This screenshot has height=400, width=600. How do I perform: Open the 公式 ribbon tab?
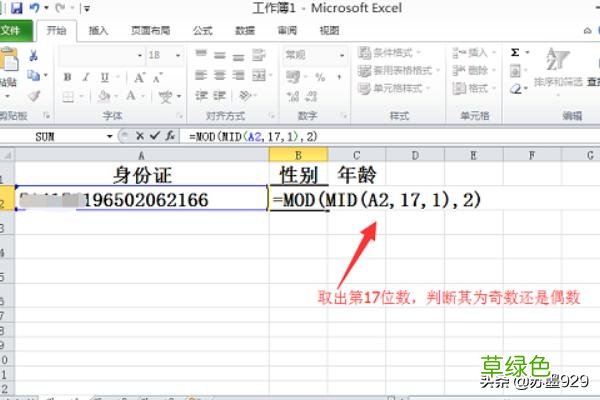tap(204, 31)
